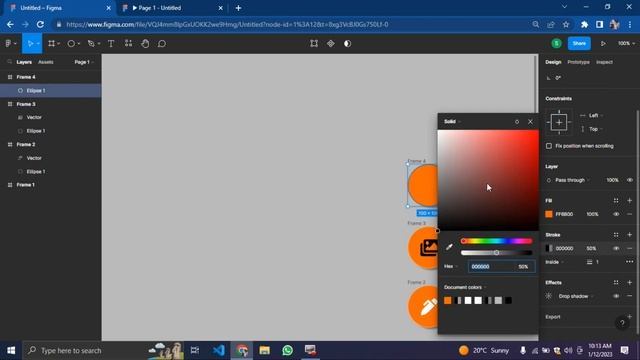This screenshot has height=360, width=640.
Task: Toggle Drop shadow visibility eye
Action: click(x=616, y=296)
